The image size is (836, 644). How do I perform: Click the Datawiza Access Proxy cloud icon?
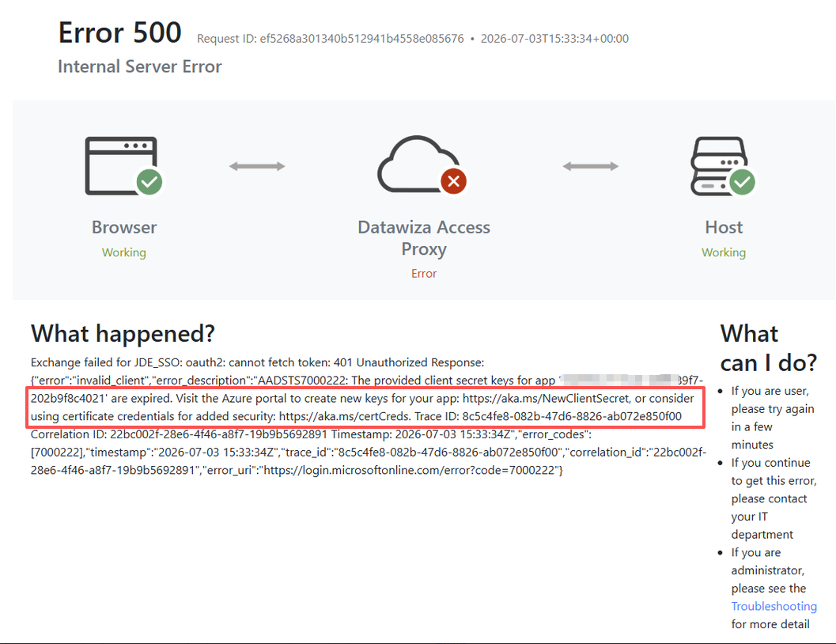(419, 164)
